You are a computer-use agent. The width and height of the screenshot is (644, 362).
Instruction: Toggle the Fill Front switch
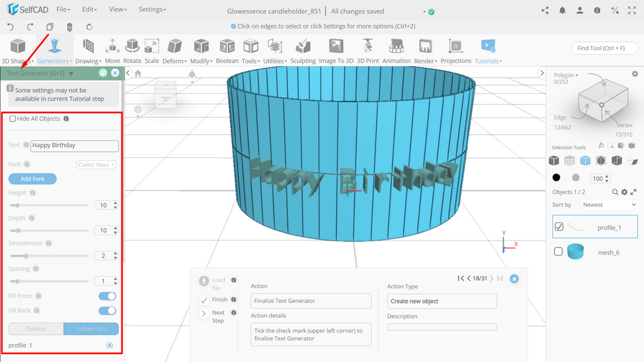tap(107, 296)
